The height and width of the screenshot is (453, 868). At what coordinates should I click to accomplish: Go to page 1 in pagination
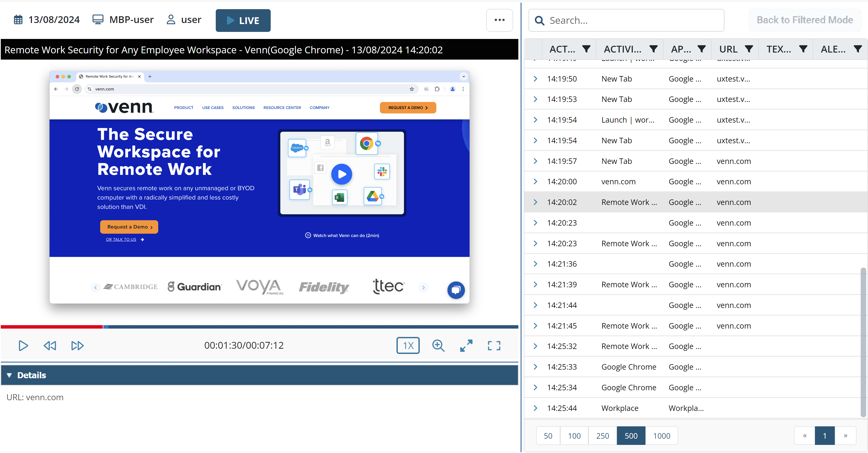825,436
